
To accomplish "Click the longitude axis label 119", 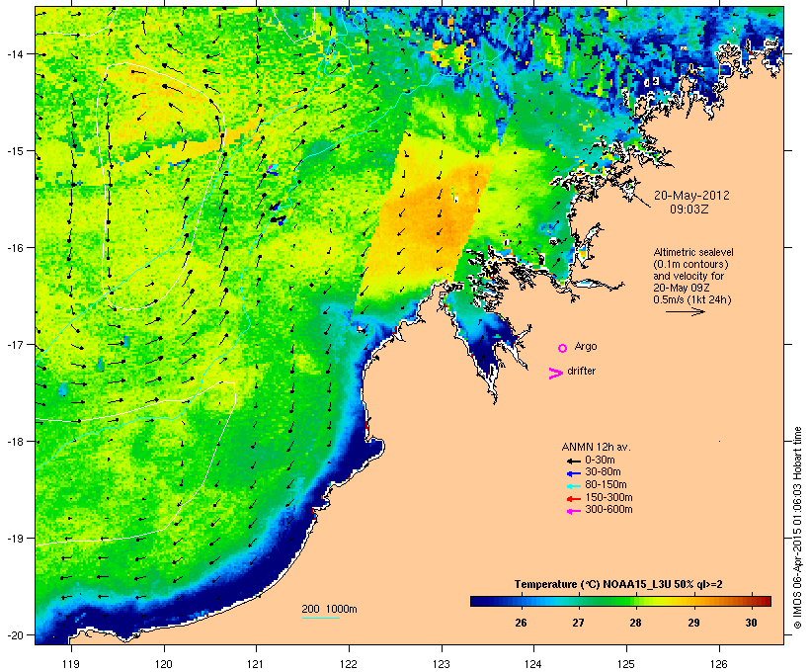I will 71,664.
